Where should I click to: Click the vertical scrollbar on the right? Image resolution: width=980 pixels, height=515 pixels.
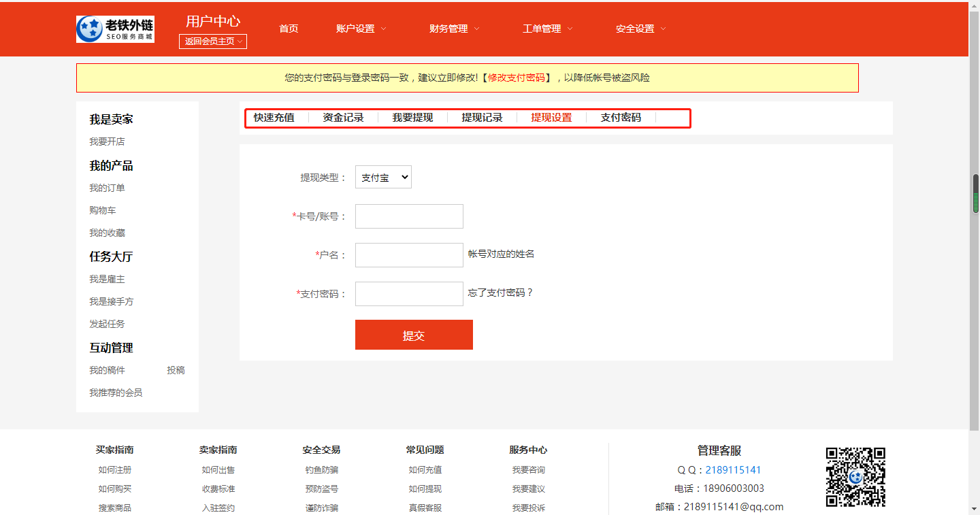(975, 197)
